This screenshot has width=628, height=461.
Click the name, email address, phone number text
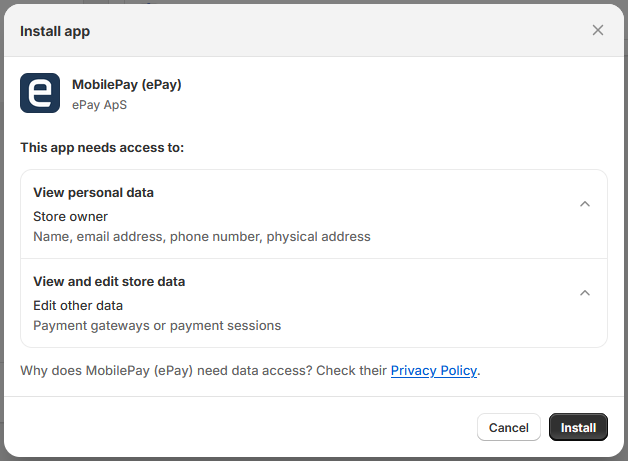(x=201, y=237)
